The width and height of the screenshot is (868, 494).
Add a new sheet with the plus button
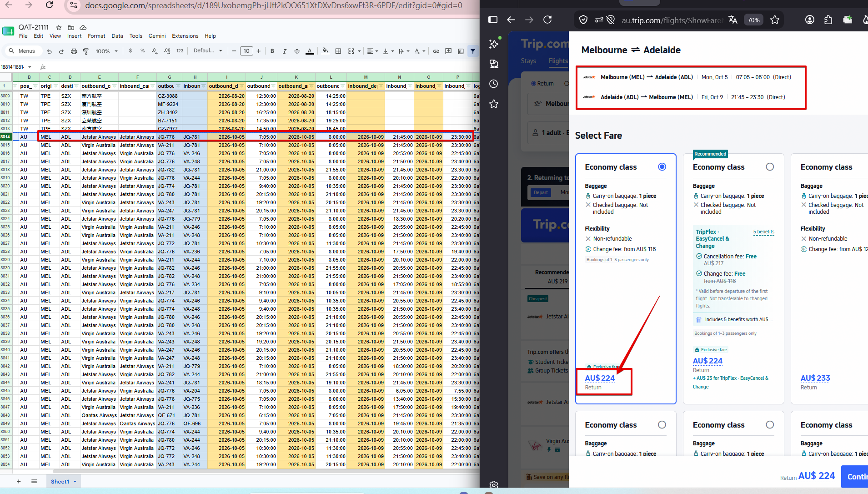[x=19, y=481]
